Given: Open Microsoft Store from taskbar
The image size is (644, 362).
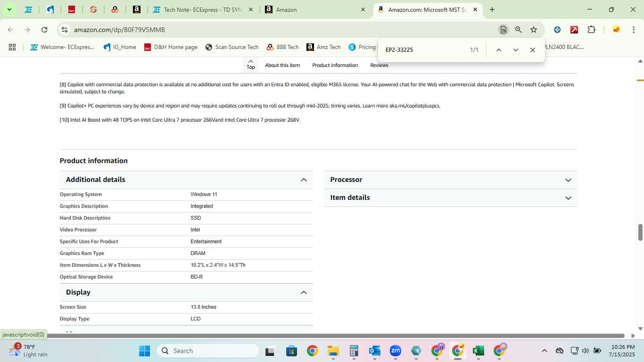Looking at the screenshot, I should coord(291,351).
